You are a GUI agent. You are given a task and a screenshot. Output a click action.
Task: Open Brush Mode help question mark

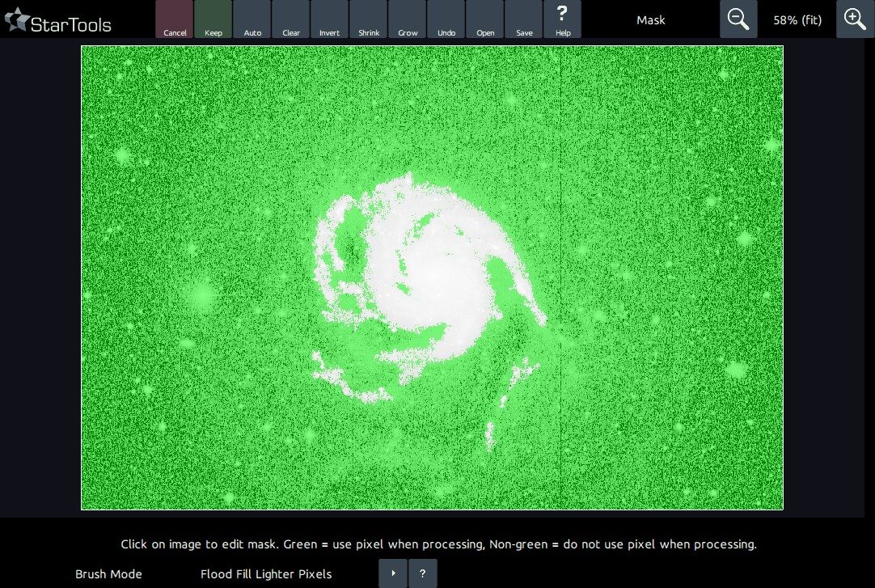(422, 573)
